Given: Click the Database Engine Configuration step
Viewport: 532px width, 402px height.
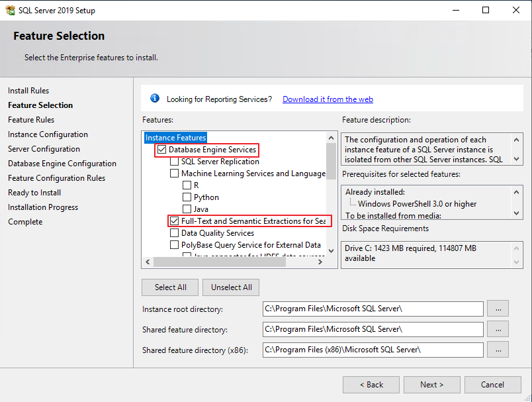Looking at the screenshot, I should (62, 164).
